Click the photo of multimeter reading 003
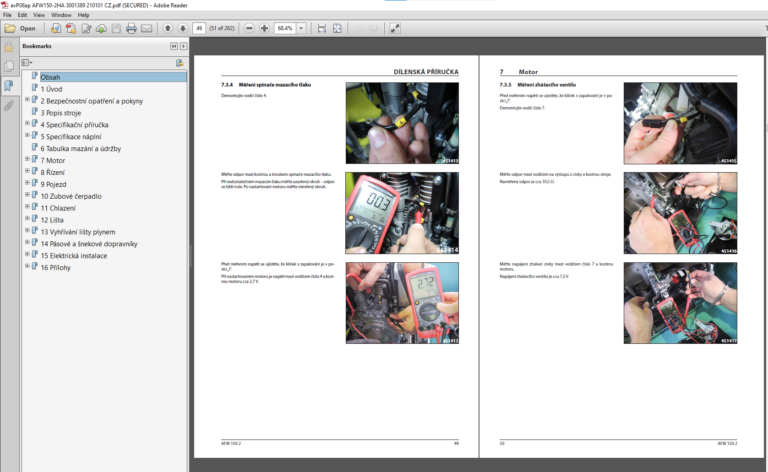The height and width of the screenshot is (472, 768). pos(402,213)
